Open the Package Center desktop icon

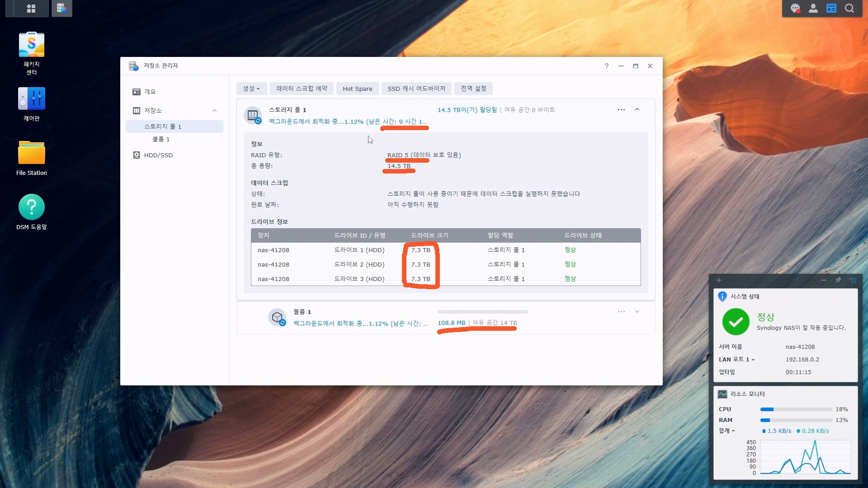tap(32, 45)
